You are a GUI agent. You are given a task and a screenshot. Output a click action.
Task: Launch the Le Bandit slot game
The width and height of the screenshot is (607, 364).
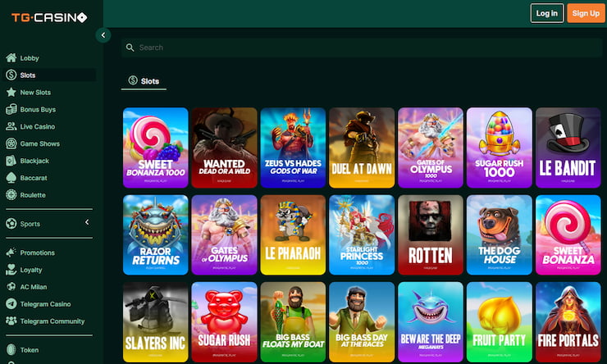coord(568,148)
